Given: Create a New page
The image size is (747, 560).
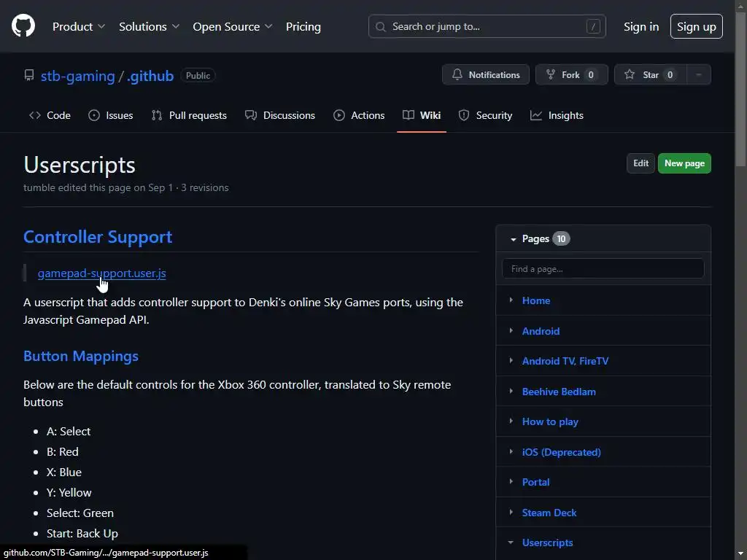Looking at the screenshot, I should 684,163.
